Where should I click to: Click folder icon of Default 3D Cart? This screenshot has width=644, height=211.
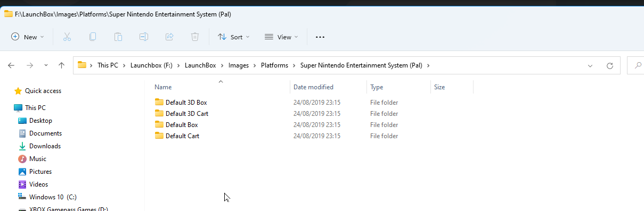159,113
